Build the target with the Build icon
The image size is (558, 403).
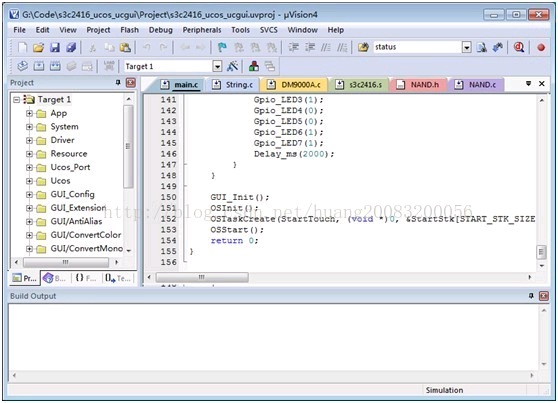[x=39, y=66]
